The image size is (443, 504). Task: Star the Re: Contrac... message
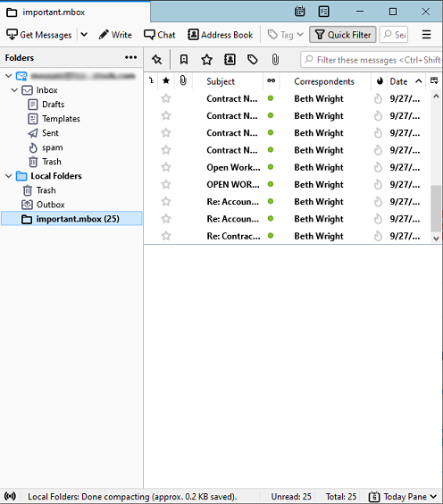[166, 236]
